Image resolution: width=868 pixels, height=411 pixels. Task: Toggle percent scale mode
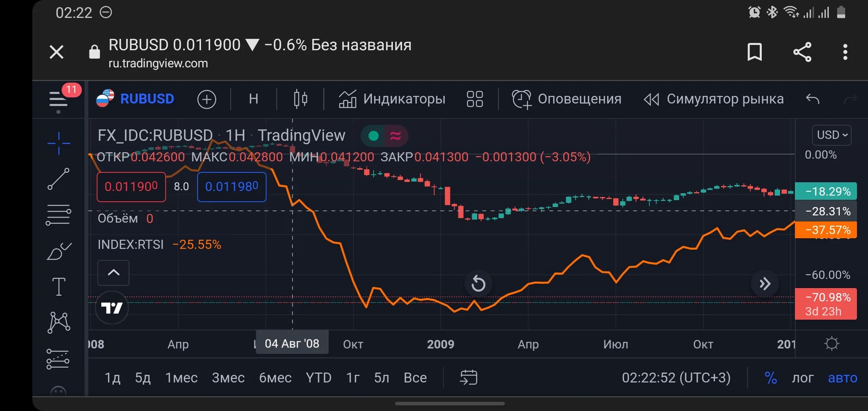tap(771, 378)
